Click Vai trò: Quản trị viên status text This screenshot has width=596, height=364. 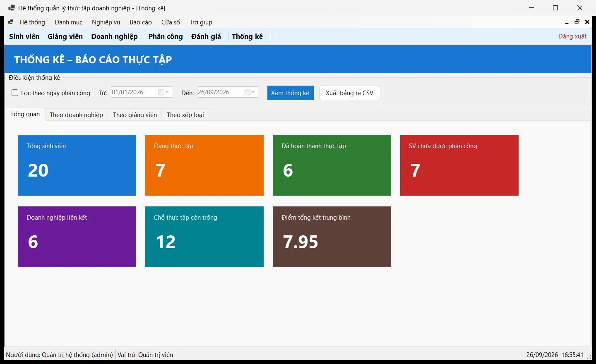pyautogui.click(x=145, y=355)
